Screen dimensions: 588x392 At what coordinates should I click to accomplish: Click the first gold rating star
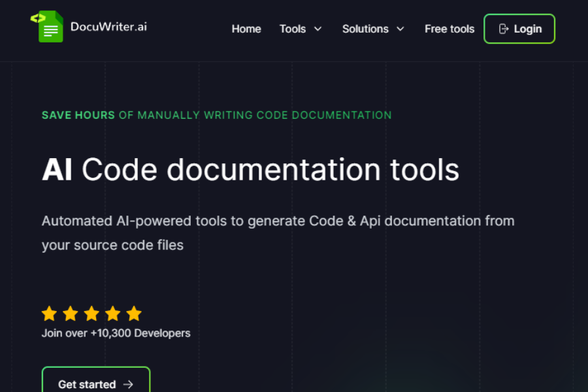click(x=50, y=313)
